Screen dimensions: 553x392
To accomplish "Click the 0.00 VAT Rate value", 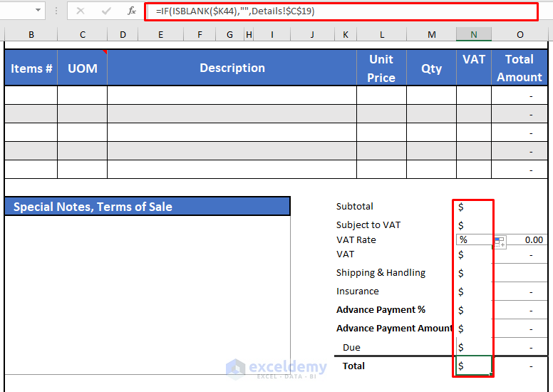I will click(x=534, y=240).
